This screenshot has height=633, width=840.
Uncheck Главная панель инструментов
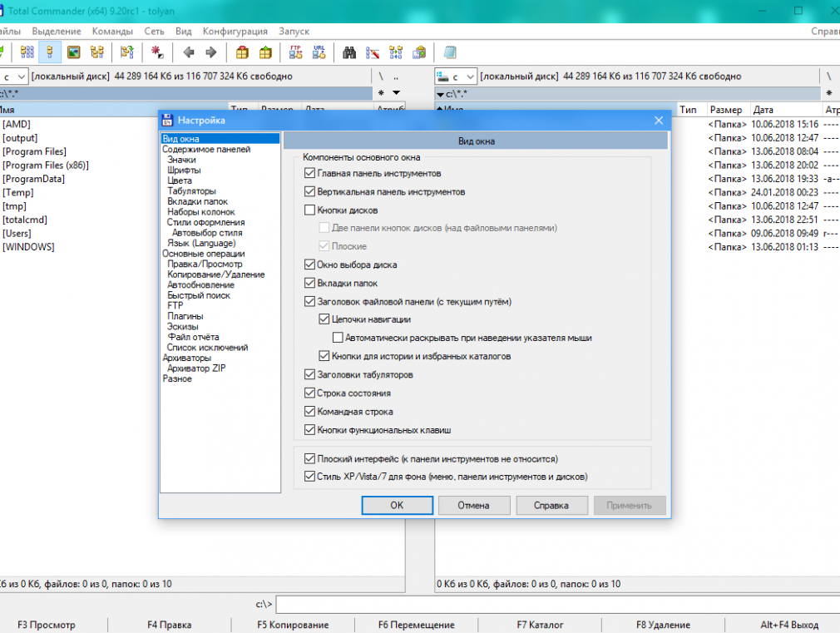pyautogui.click(x=309, y=173)
